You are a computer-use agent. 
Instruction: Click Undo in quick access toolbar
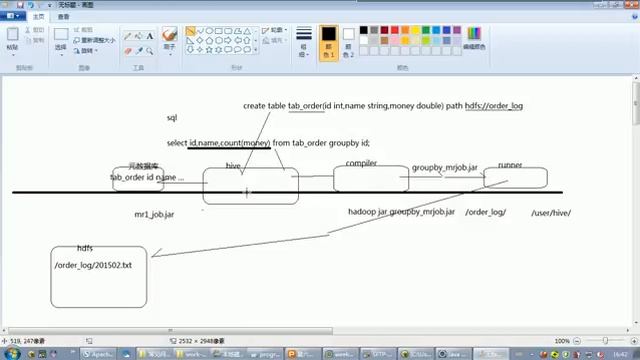tap(31, 5)
